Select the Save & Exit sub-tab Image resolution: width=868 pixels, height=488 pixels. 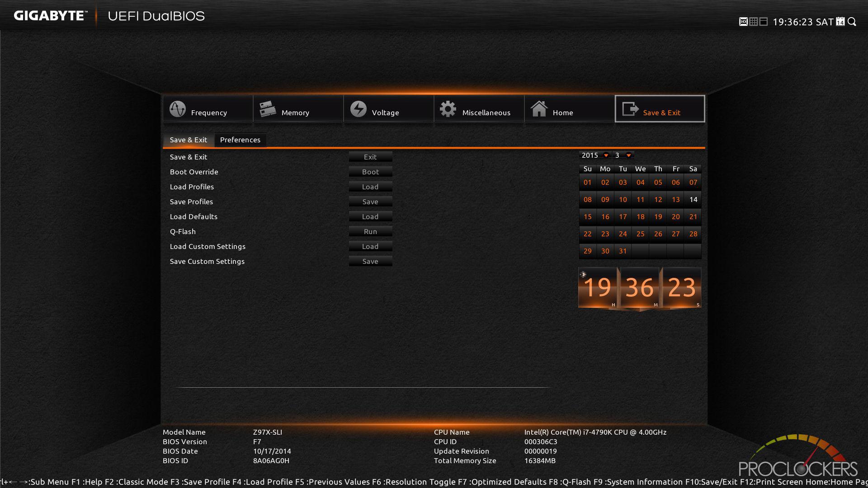click(x=189, y=140)
